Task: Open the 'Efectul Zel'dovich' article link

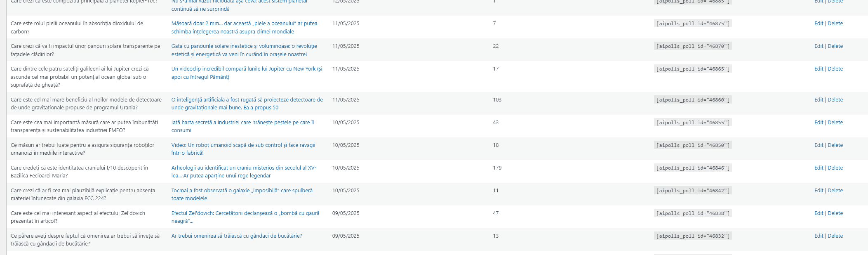Action: pyautogui.click(x=245, y=213)
